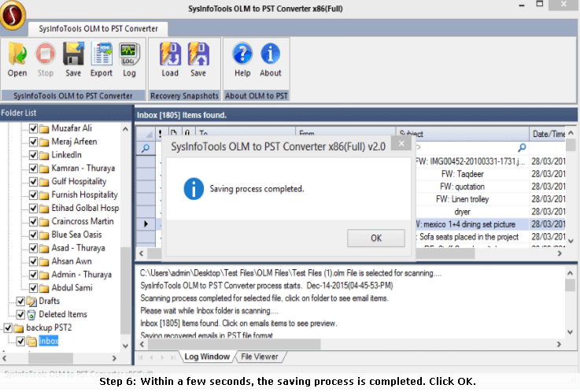Image resolution: width=580 pixels, height=392 pixels.
Task: Click the magnifier in Subject filter
Action: click(x=522, y=147)
